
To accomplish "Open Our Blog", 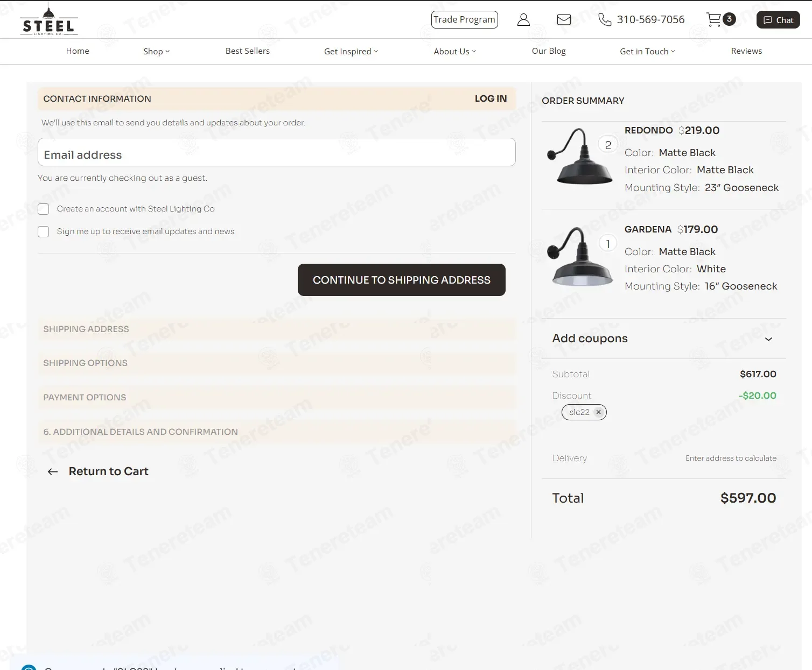I will (x=549, y=51).
